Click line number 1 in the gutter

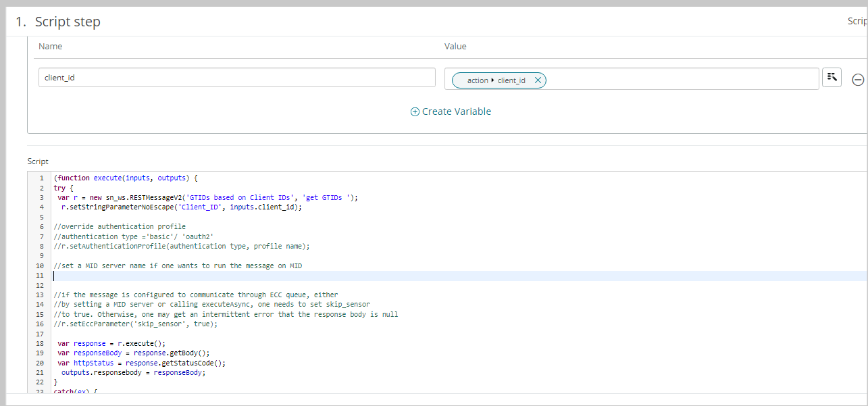pos(41,178)
